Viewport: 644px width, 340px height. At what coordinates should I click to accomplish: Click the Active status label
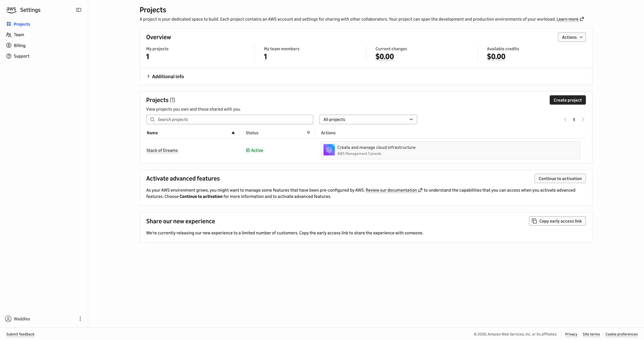tap(254, 150)
